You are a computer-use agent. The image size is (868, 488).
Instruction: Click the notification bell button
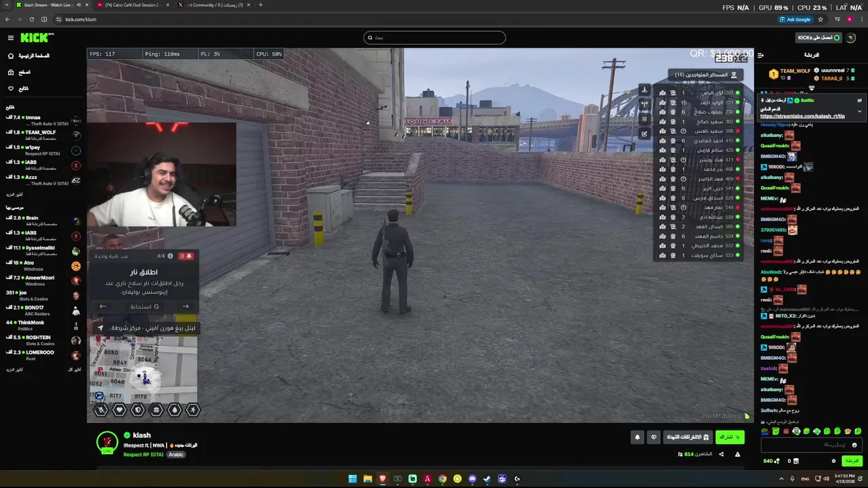[x=637, y=437]
